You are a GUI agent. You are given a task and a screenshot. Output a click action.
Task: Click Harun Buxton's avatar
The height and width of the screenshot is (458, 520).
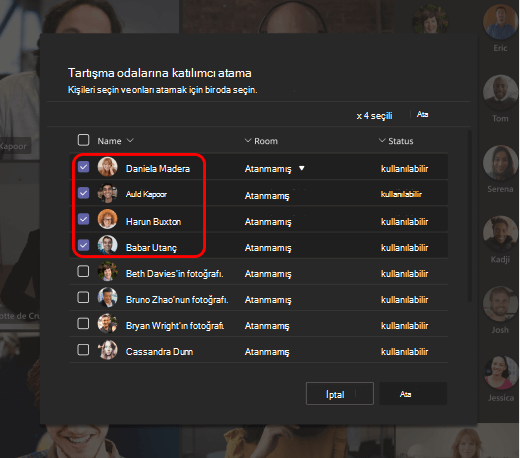(x=107, y=219)
